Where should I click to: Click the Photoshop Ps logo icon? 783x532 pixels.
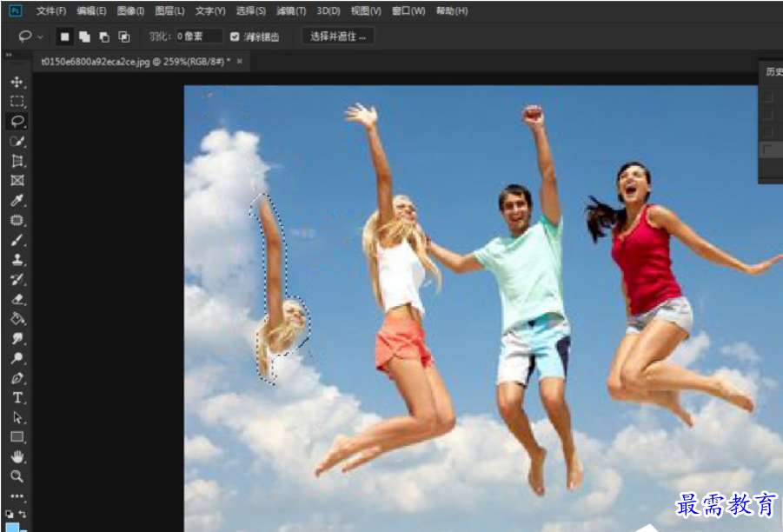[16, 10]
